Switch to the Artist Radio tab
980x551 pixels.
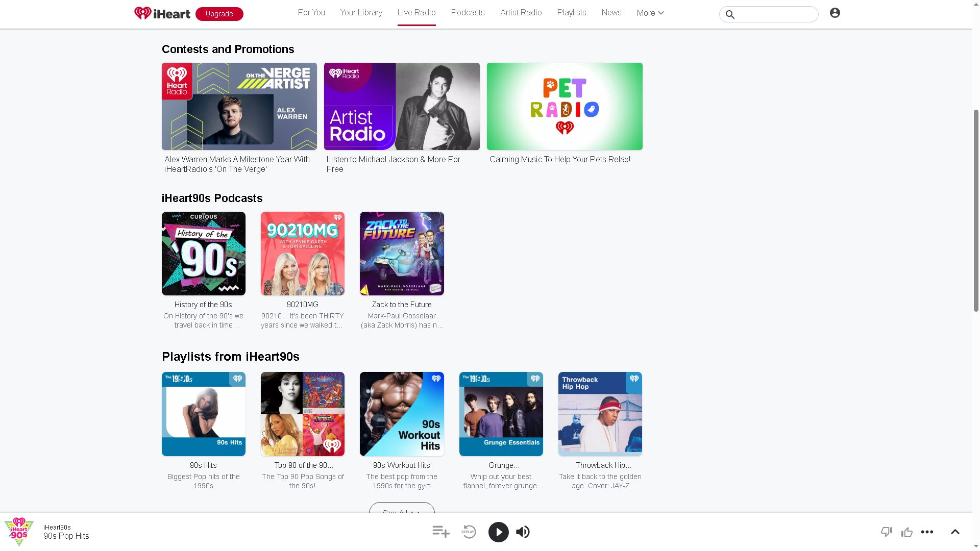point(521,13)
